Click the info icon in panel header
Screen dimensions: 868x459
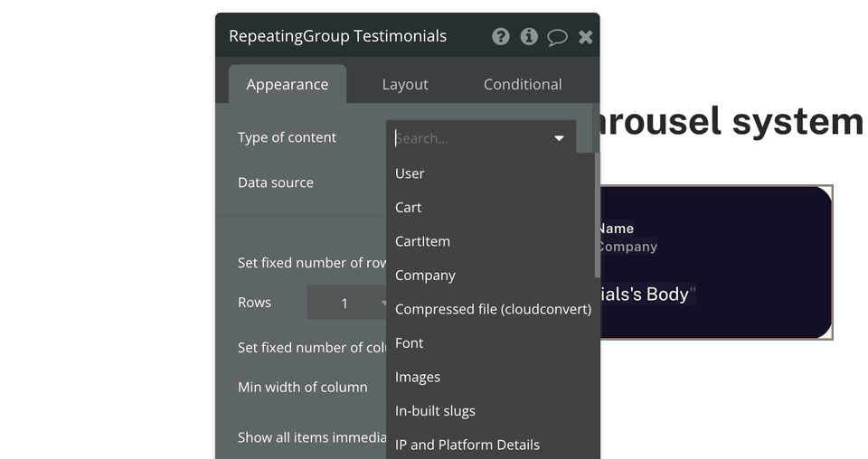pyautogui.click(x=529, y=36)
